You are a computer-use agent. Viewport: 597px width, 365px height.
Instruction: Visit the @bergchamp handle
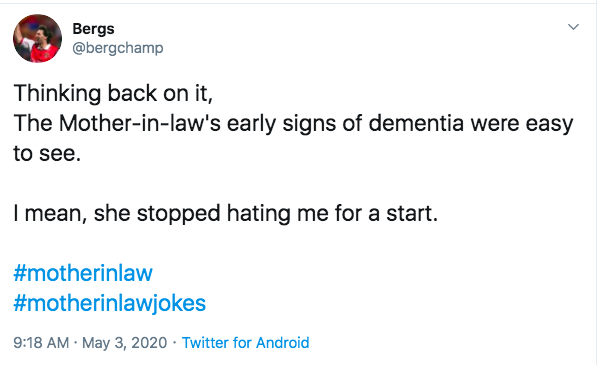click(x=118, y=48)
